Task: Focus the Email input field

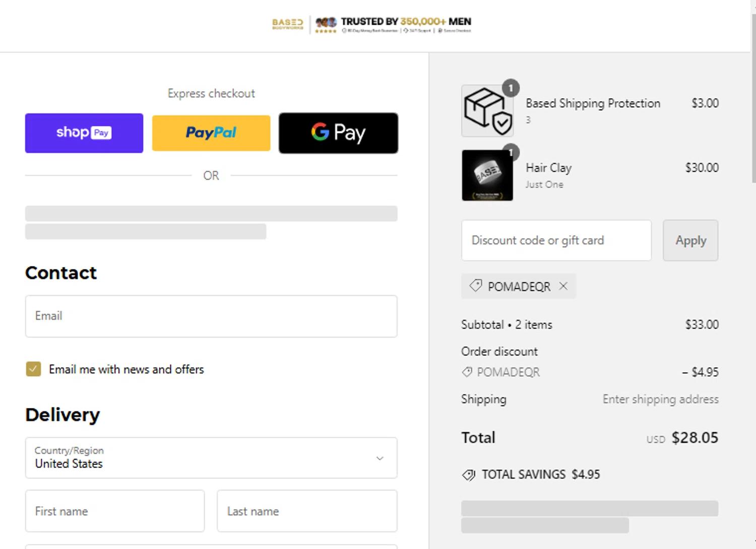Action: click(x=211, y=316)
